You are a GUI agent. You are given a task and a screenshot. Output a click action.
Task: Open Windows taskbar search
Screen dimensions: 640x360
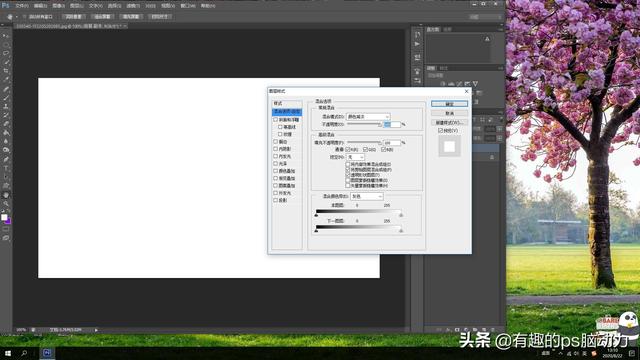coord(24,353)
